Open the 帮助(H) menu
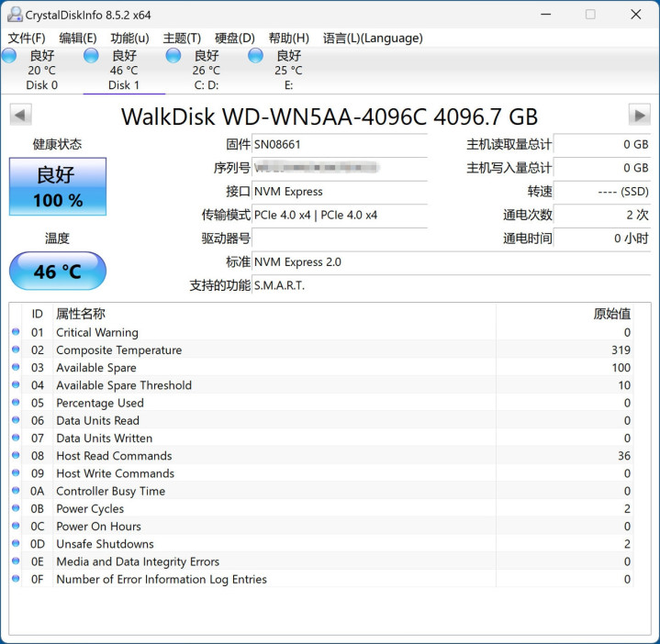The image size is (660, 644). pyautogui.click(x=289, y=39)
